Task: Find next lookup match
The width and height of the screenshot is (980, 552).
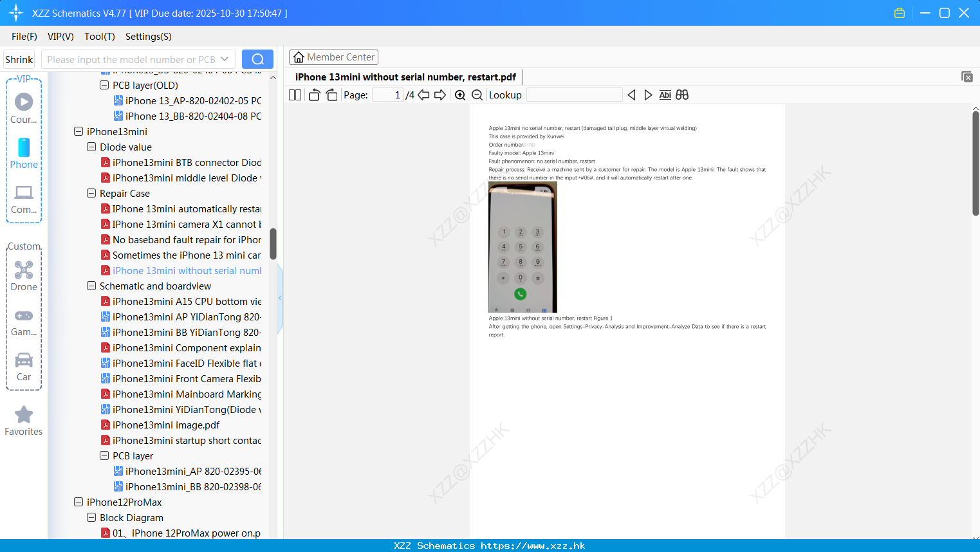Action: (x=648, y=95)
